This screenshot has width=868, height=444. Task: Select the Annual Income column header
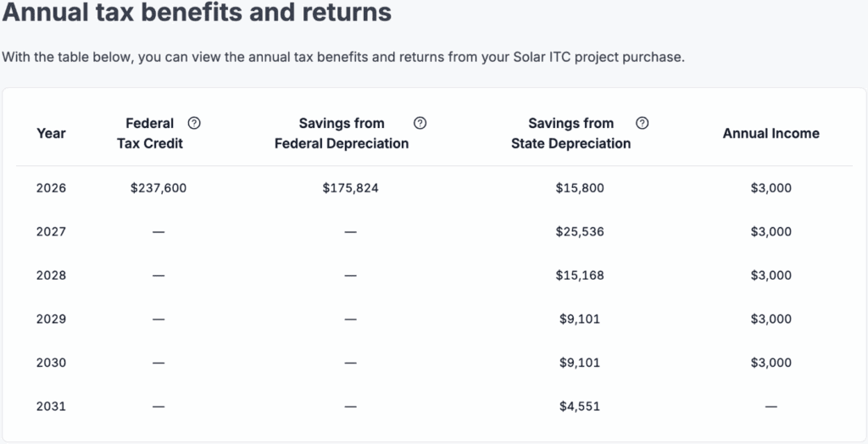[771, 133]
